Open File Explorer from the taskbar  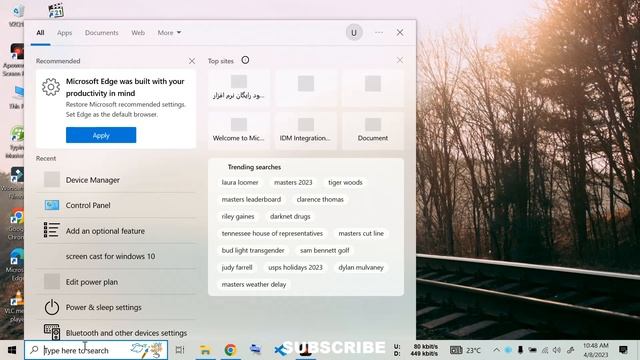[x=205, y=350]
